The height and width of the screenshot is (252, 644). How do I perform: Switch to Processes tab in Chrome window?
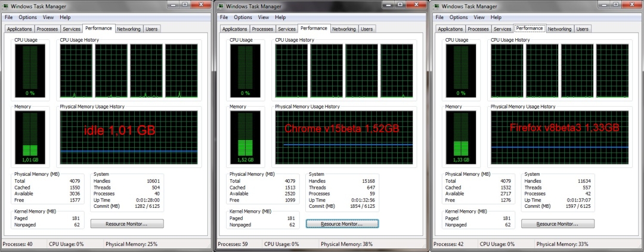(262, 29)
